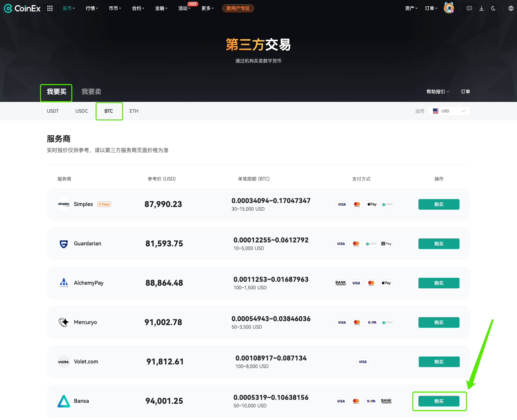The image size is (517, 420).
Task: Switch to the 我要卖 tab
Action: 91,92
